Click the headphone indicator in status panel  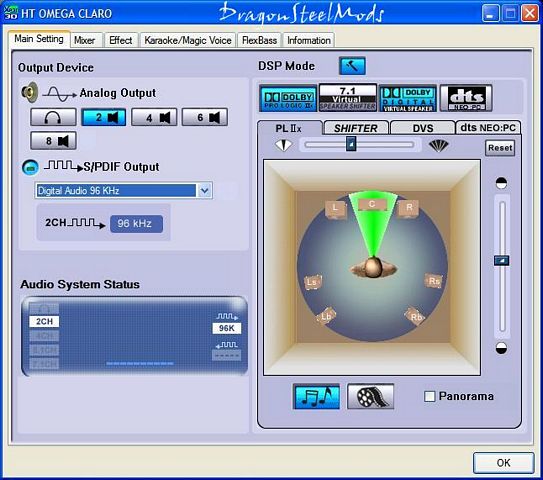point(44,308)
